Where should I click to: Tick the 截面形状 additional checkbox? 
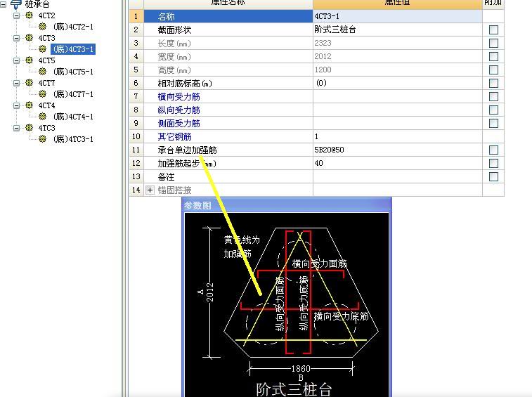[x=493, y=30]
